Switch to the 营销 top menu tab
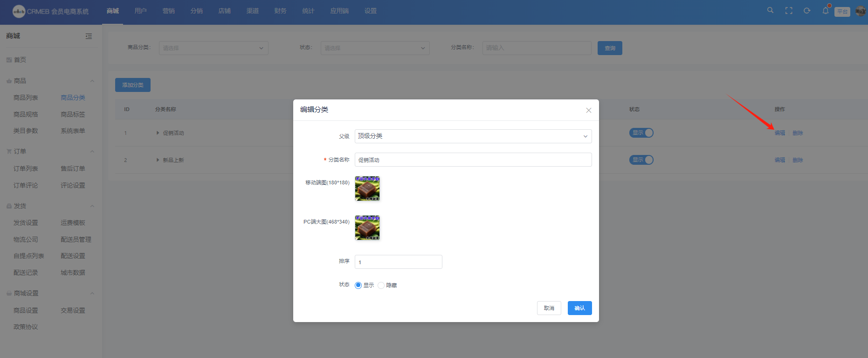 point(168,11)
